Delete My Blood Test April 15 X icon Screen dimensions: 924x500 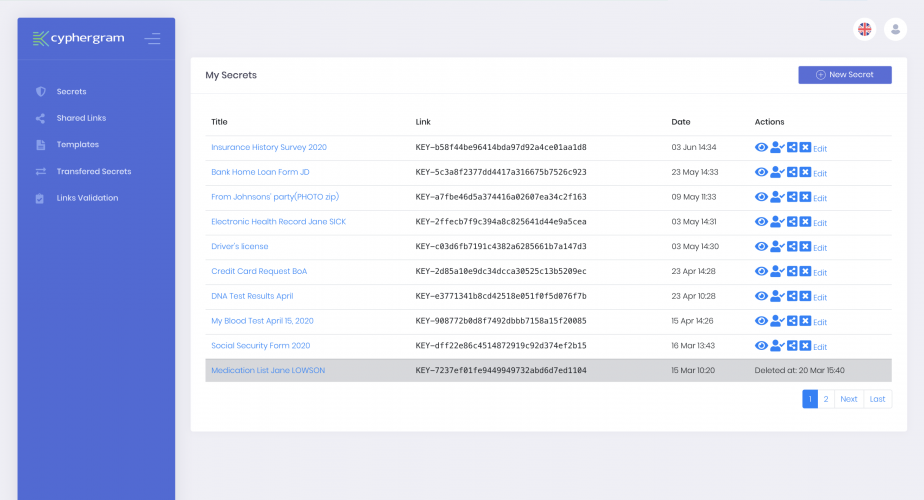click(806, 321)
